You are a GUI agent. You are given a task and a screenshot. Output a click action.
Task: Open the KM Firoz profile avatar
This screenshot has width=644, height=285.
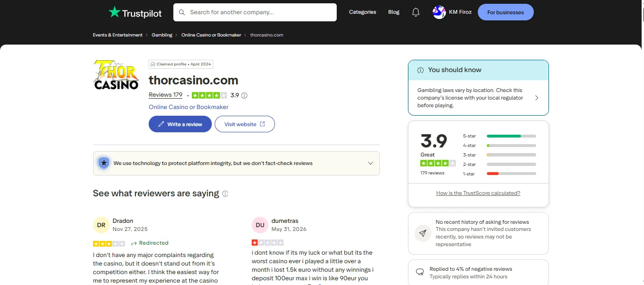pos(439,12)
